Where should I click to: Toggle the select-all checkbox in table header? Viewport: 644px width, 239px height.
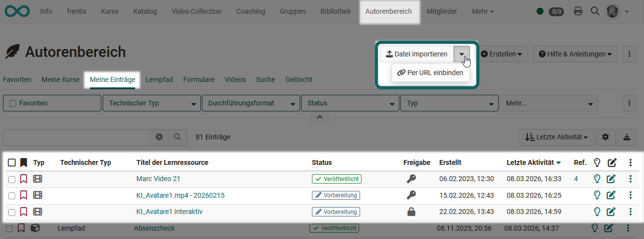12,162
